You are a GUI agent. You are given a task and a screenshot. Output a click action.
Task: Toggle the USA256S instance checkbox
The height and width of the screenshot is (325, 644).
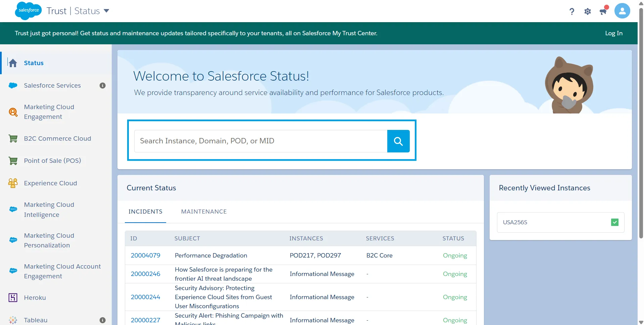(615, 222)
